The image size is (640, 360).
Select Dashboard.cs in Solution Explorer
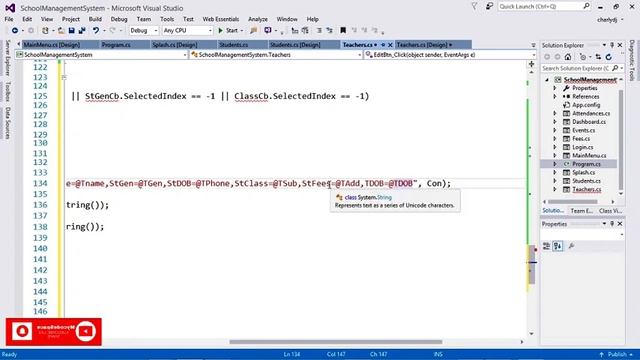click(589, 122)
